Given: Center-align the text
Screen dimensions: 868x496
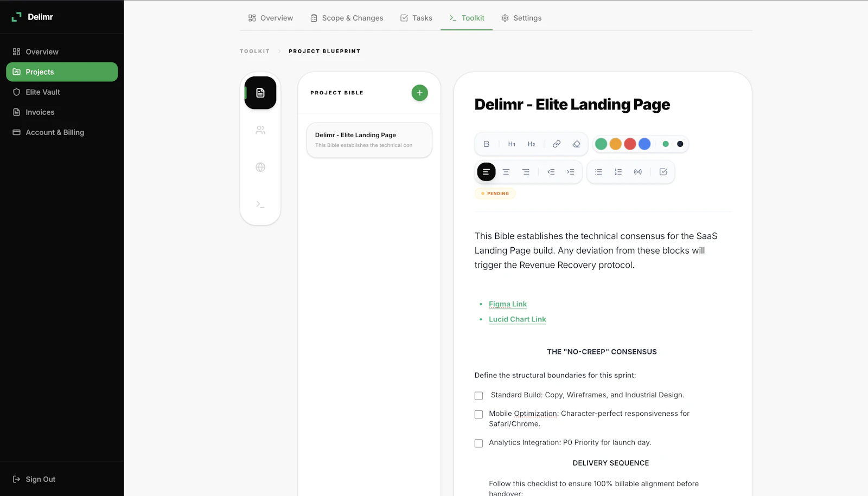Looking at the screenshot, I should 506,172.
